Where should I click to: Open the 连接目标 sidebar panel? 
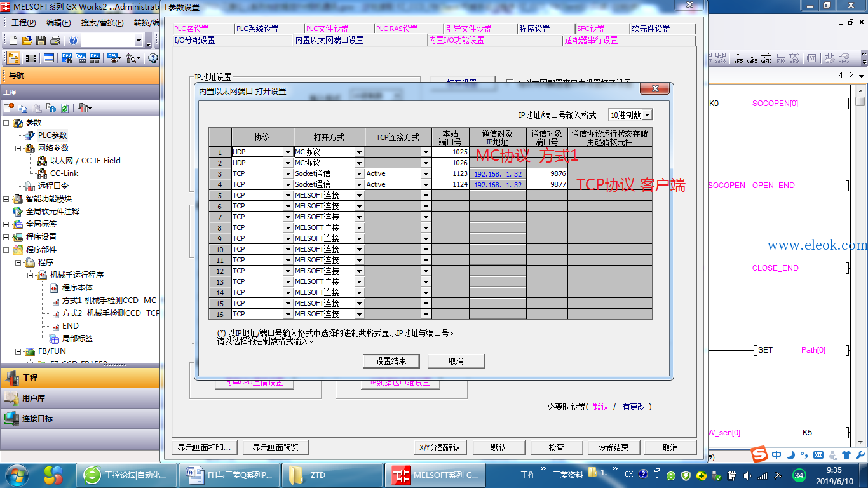(79, 418)
